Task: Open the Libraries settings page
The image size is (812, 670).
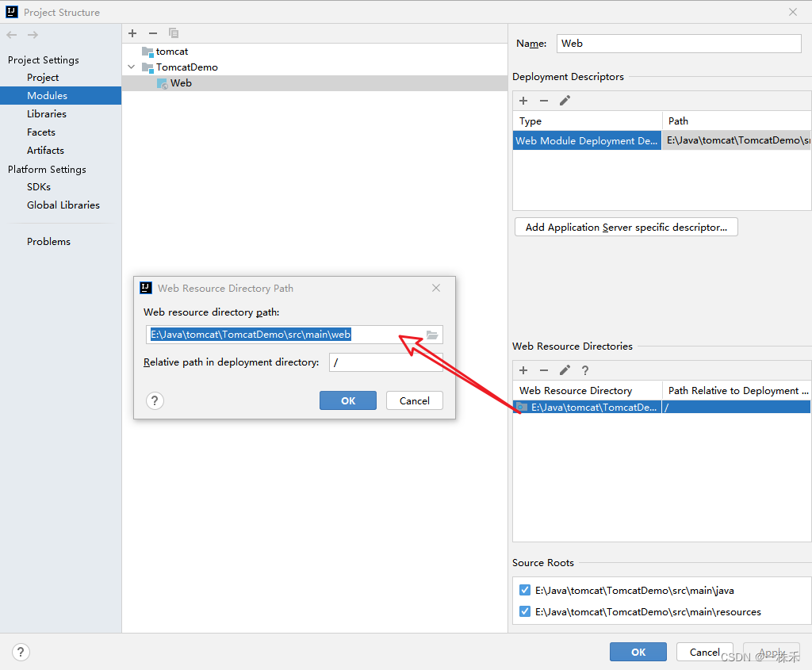Action: click(x=47, y=114)
